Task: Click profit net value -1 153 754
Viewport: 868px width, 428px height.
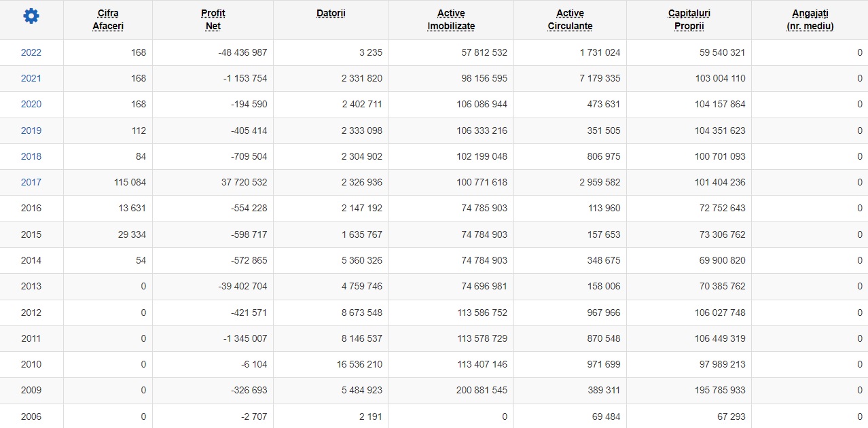Action: point(245,78)
